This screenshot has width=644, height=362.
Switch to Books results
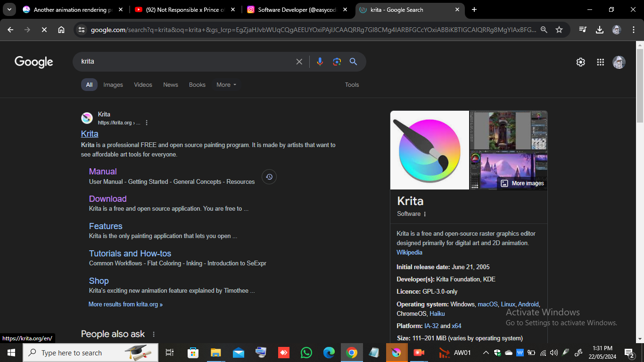pos(197,85)
